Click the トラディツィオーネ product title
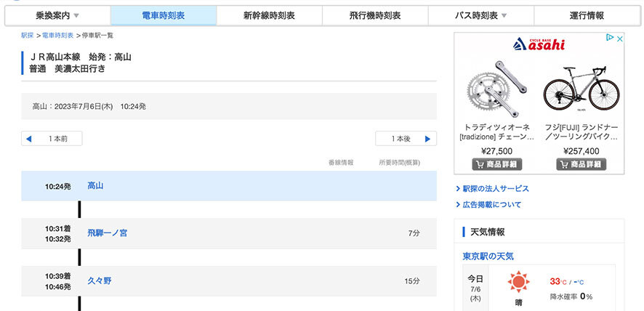 pos(497,132)
